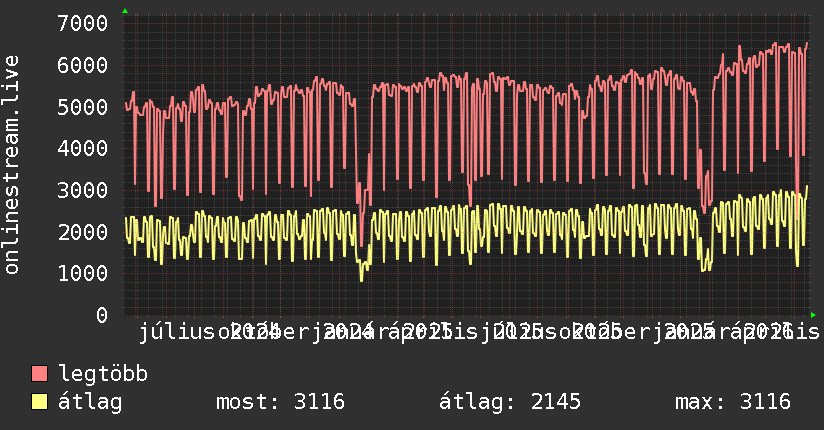Click the 1000 y-axis label
Viewport: 824px width, 430px height.
click(x=83, y=273)
